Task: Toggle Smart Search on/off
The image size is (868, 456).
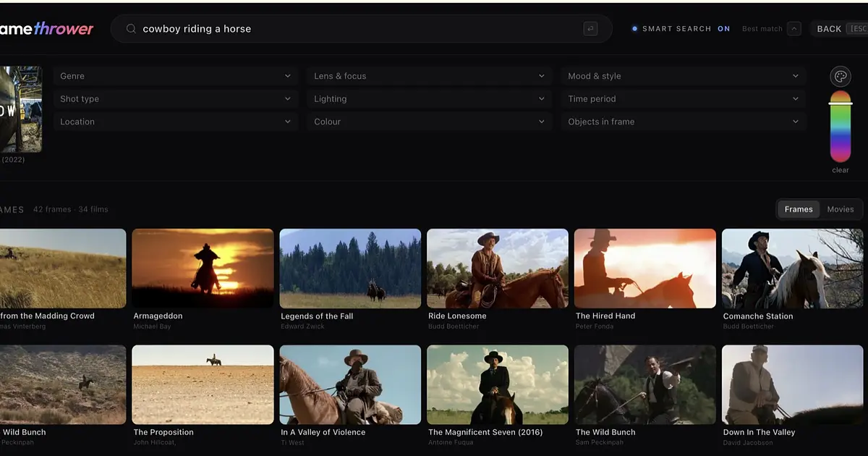Action: (x=681, y=29)
